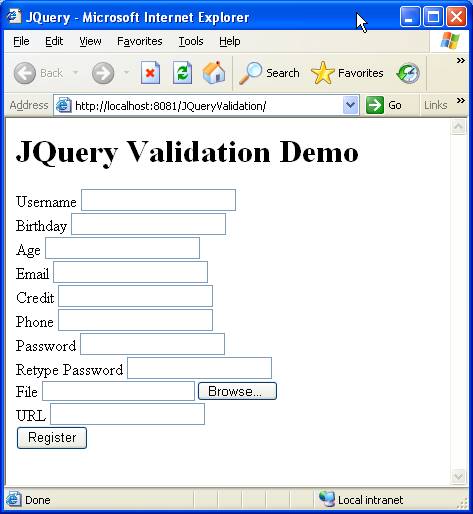
Task: Stop page loading with red X icon
Action: click(x=150, y=73)
